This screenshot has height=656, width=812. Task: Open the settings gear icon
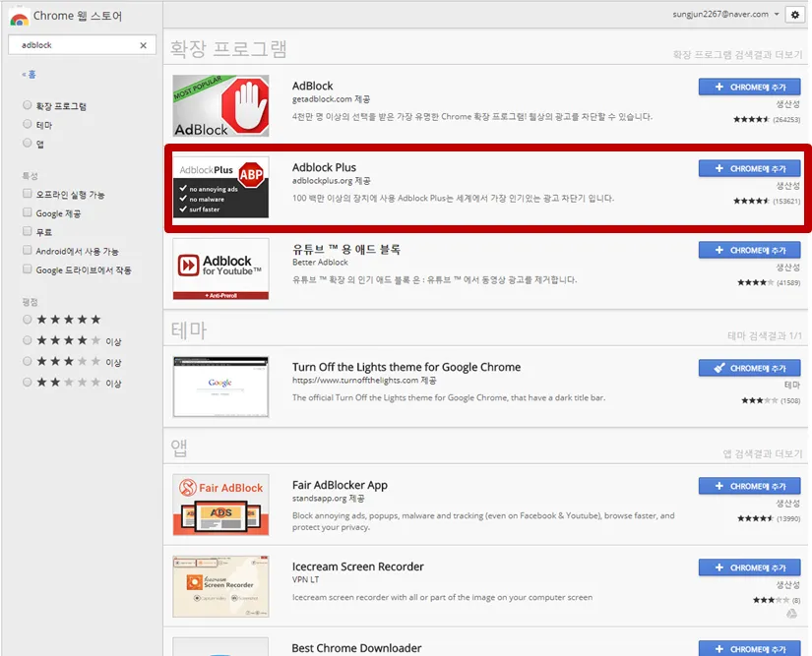(x=795, y=15)
